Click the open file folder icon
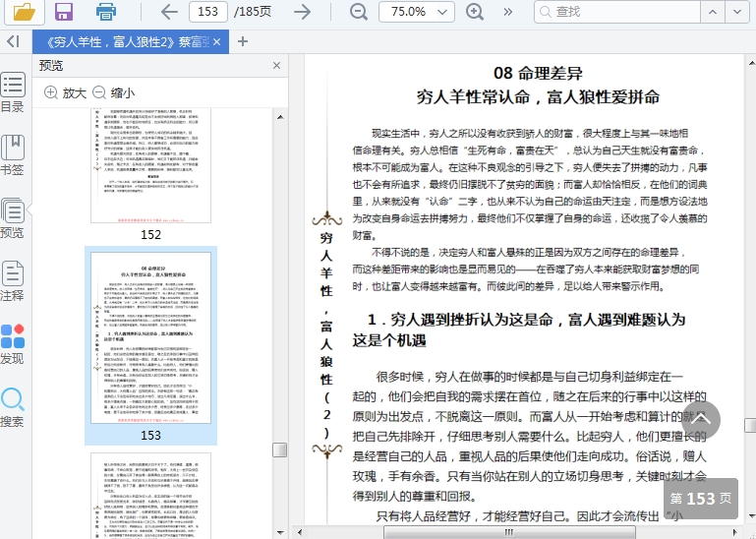This screenshot has width=756, height=539. (24, 12)
